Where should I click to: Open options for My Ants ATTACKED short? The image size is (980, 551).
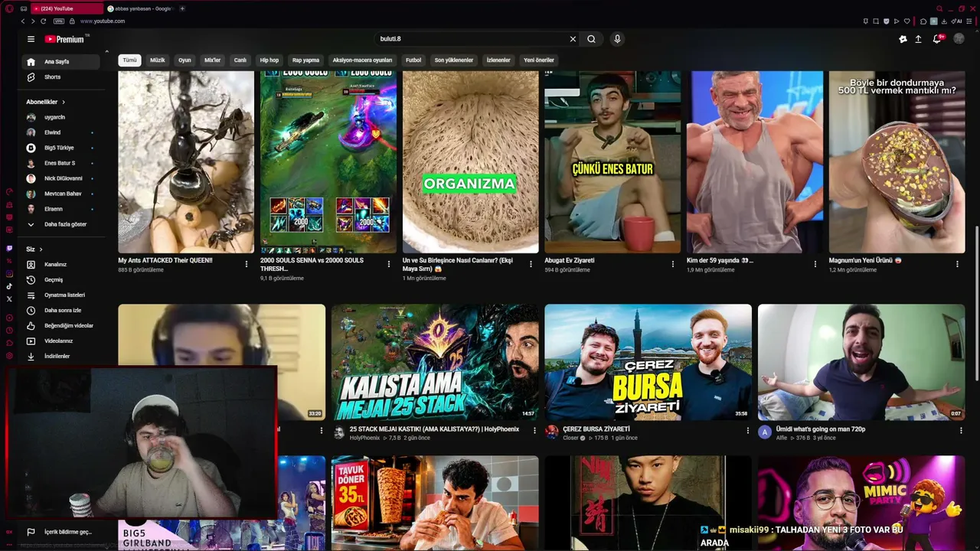[247, 264]
